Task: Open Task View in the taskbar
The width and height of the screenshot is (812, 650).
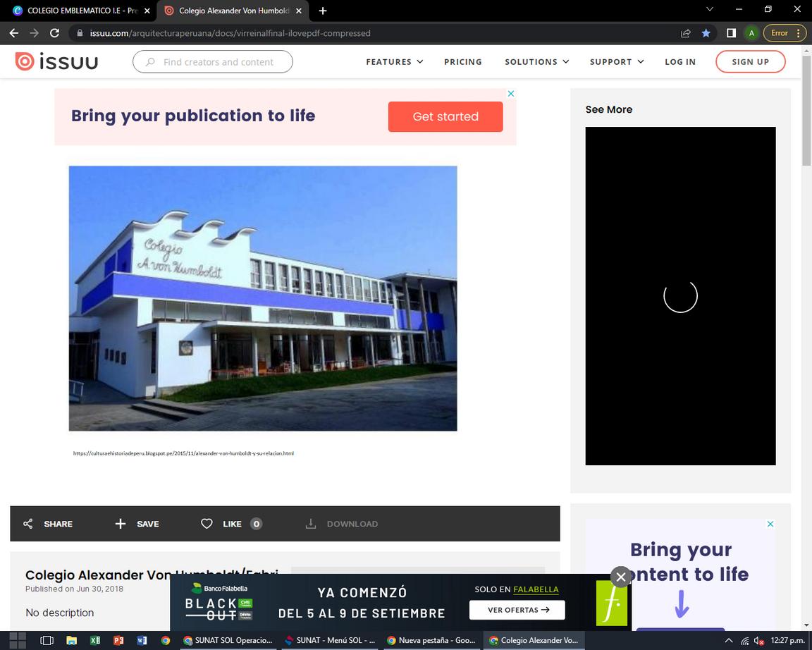Action: 47,640
